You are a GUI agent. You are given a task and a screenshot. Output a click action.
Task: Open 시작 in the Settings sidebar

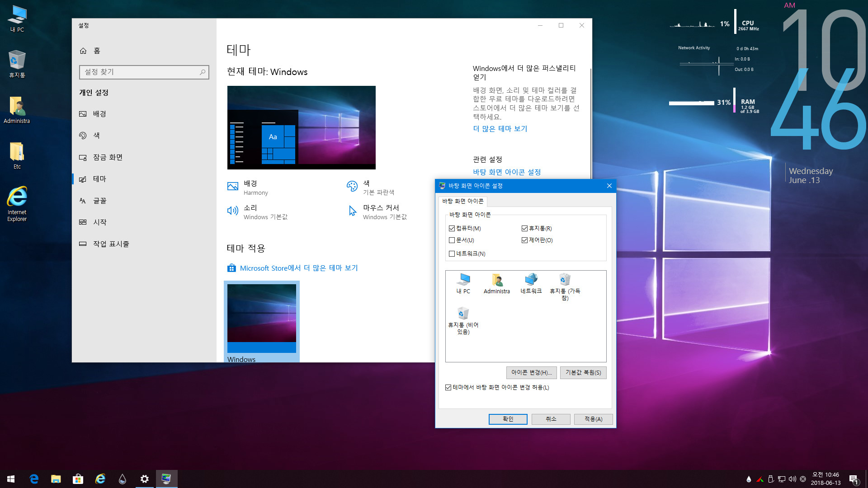point(144,222)
